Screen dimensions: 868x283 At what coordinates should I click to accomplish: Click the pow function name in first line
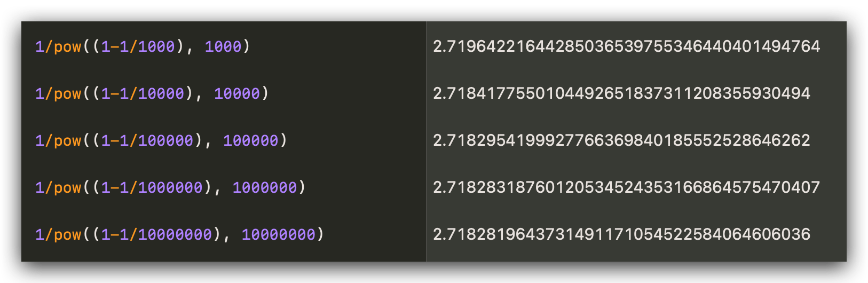68,48
